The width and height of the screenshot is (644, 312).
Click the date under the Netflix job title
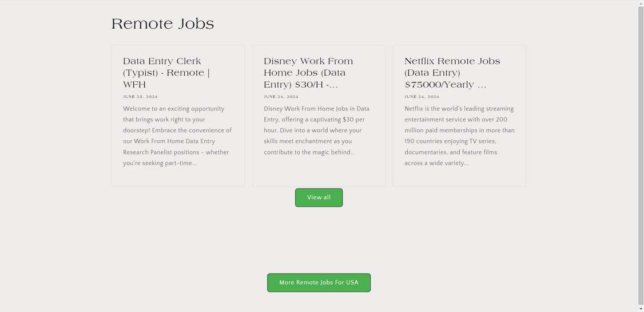coord(422,97)
